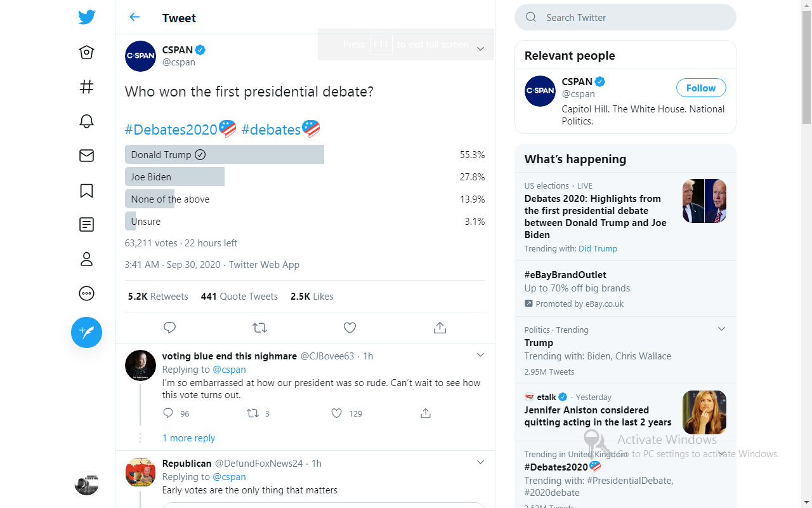Open the Lists icon in sidebar
This screenshot has height=508, width=812.
[x=87, y=224]
